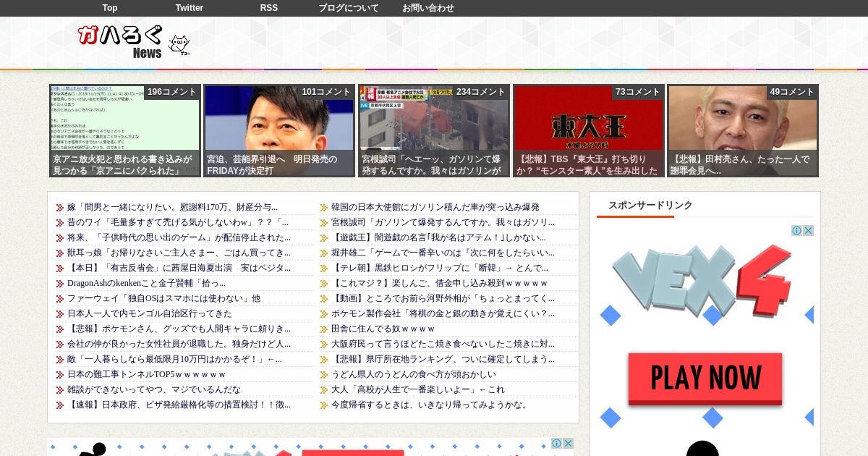
Task: Open article 会社の仲が良かった女性社員が退職した
Action: (x=179, y=344)
